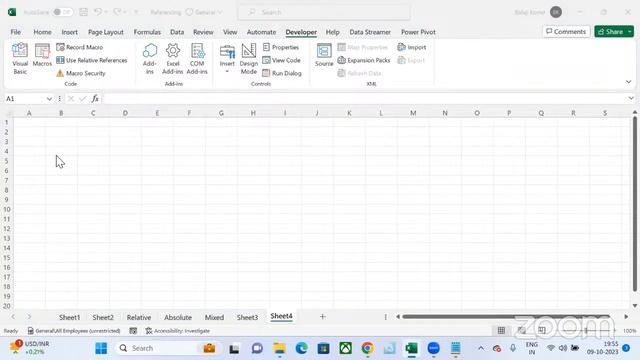Toggle Use Relative References
Image resolution: width=640 pixels, height=360 pixels.
92,60
